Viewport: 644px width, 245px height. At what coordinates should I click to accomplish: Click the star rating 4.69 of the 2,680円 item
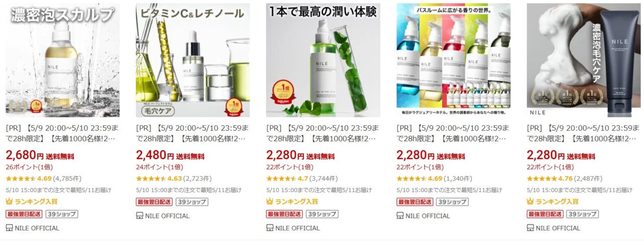click(x=29, y=178)
